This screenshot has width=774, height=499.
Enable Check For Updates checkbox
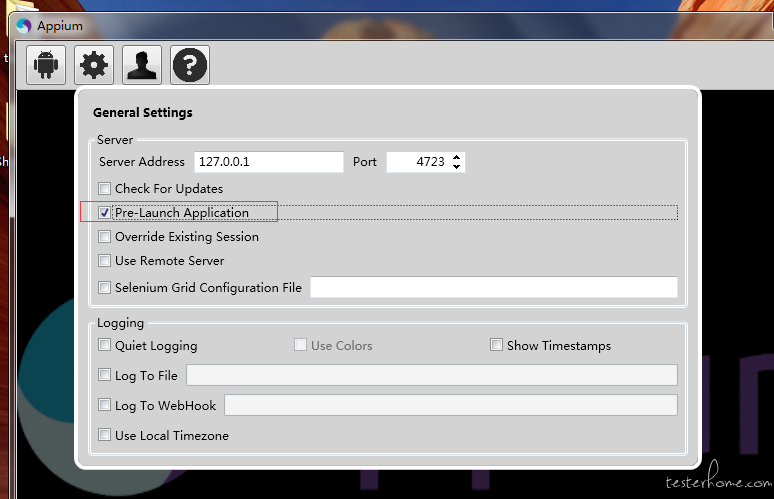click(104, 188)
